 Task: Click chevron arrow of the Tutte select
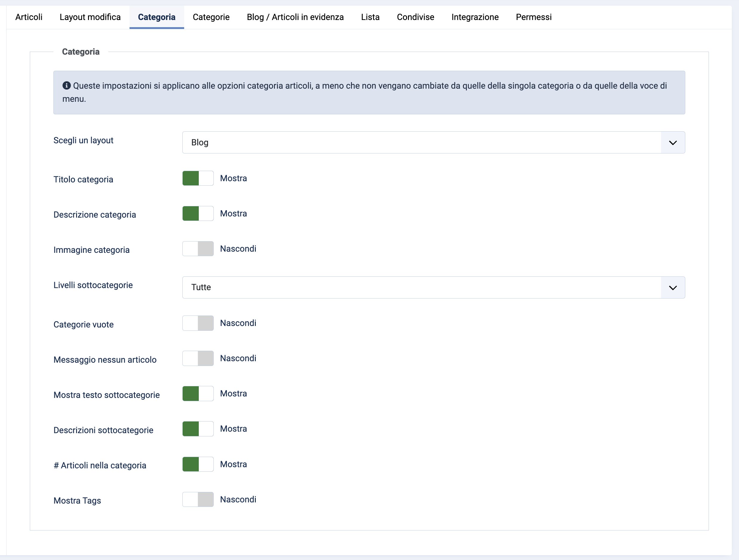pyautogui.click(x=673, y=288)
